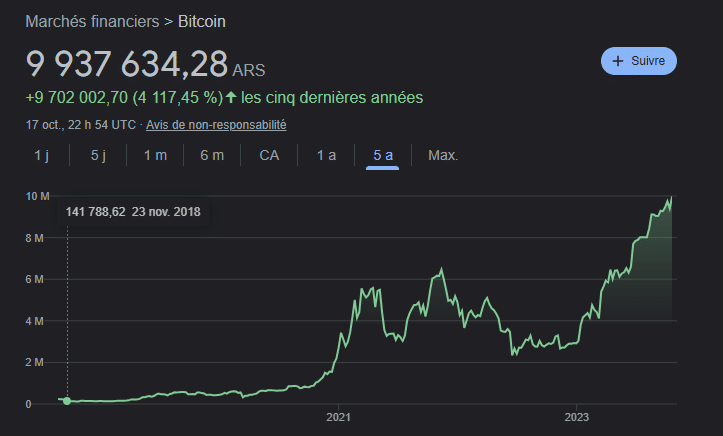Screen dimensions: 723x436
Task: Click the 23 nov. 2018 tooltip date
Action: click(x=166, y=212)
